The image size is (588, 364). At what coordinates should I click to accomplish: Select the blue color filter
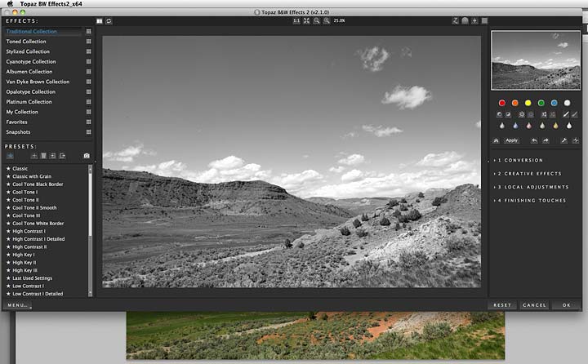[x=555, y=103]
